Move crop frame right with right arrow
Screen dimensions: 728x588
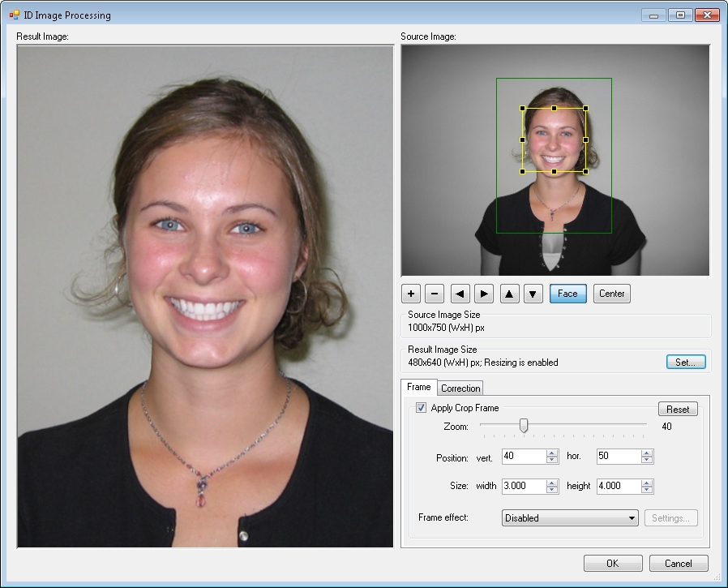point(484,294)
